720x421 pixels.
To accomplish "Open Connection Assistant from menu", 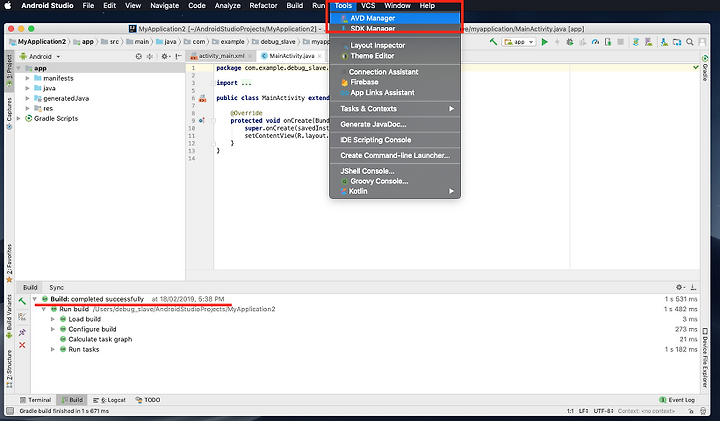I will click(x=395, y=72).
